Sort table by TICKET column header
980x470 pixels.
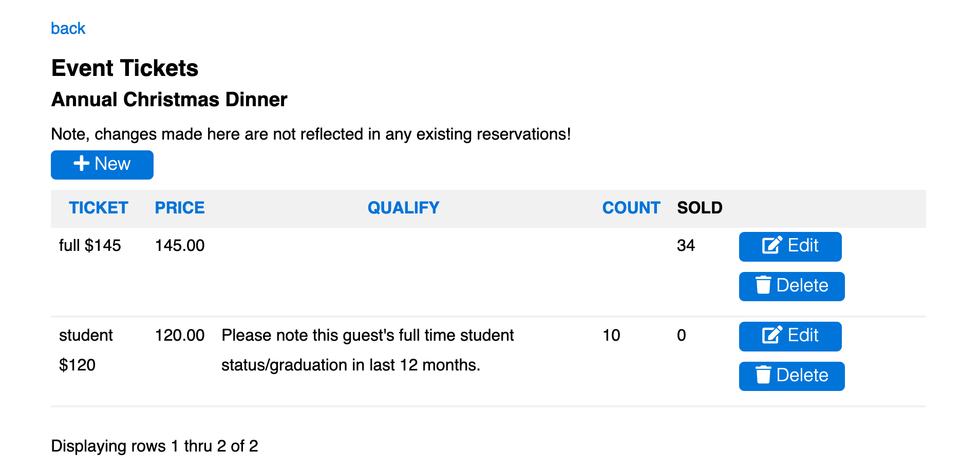99,208
